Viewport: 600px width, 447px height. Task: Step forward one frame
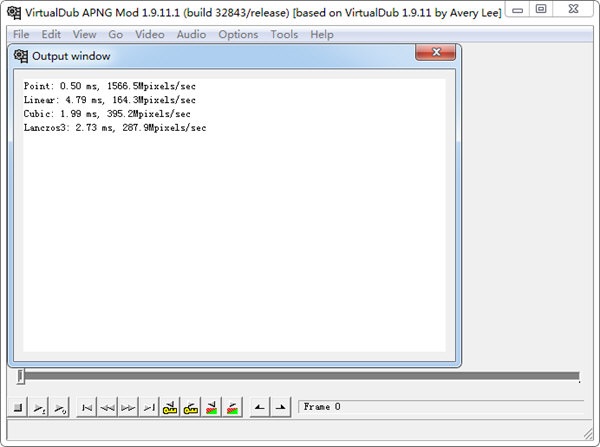tap(128, 408)
